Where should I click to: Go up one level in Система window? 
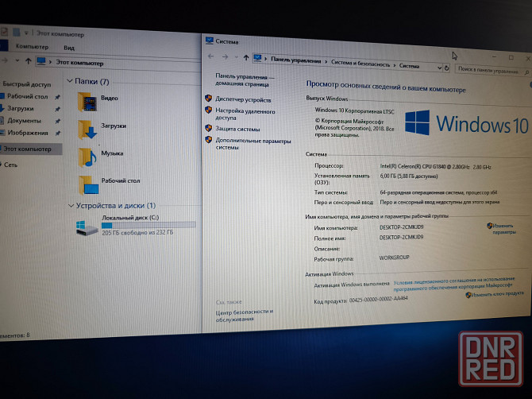[x=246, y=57]
